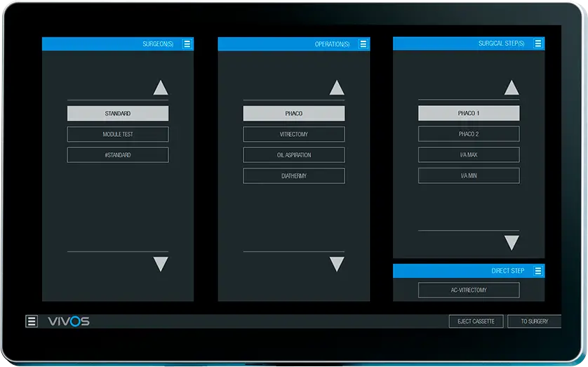Click the SURGICAL STEP(S) header title
This screenshot has width=588, height=367.
[502, 44]
